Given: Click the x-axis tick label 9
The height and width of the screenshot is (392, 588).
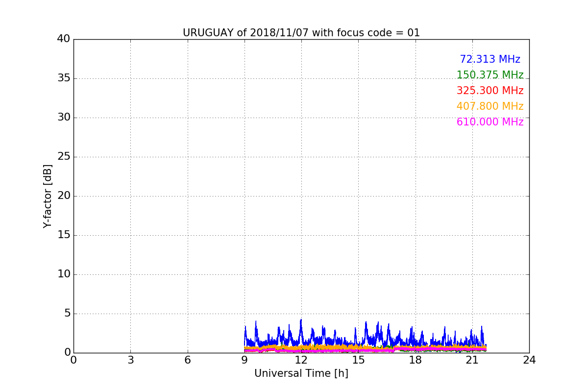Looking at the screenshot, I should [x=245, y=360].
